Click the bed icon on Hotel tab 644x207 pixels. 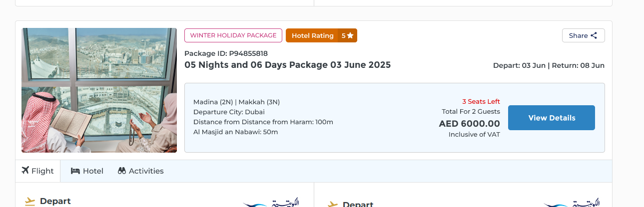click(75, 171)
